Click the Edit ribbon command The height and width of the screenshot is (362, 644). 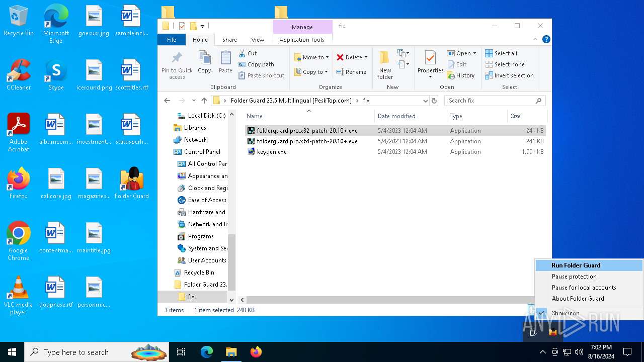tap(457, 64)
